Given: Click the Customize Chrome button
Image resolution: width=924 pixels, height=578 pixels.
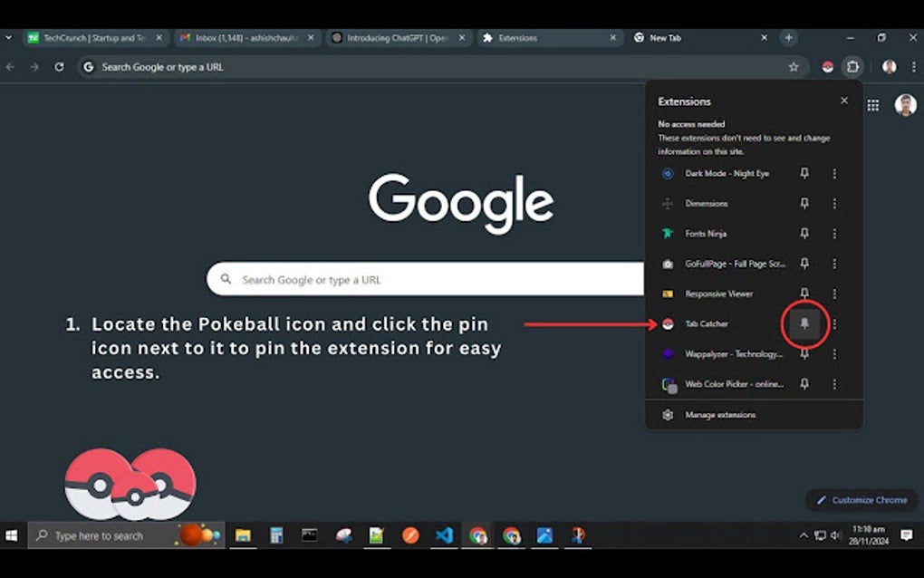Looking at the screenshot, I should [859, 499].
